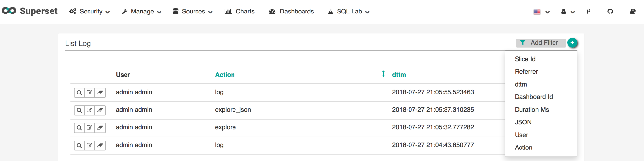Screen dimensions: 644x161
Task: Select dttm in filter dropdown list
Action: tap(521, 84)
